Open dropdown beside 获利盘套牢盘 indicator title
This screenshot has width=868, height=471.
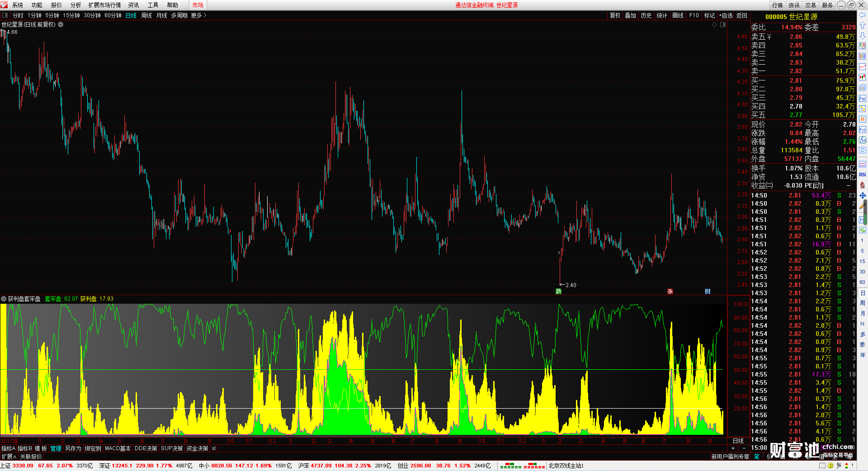(x=4, y=299)
